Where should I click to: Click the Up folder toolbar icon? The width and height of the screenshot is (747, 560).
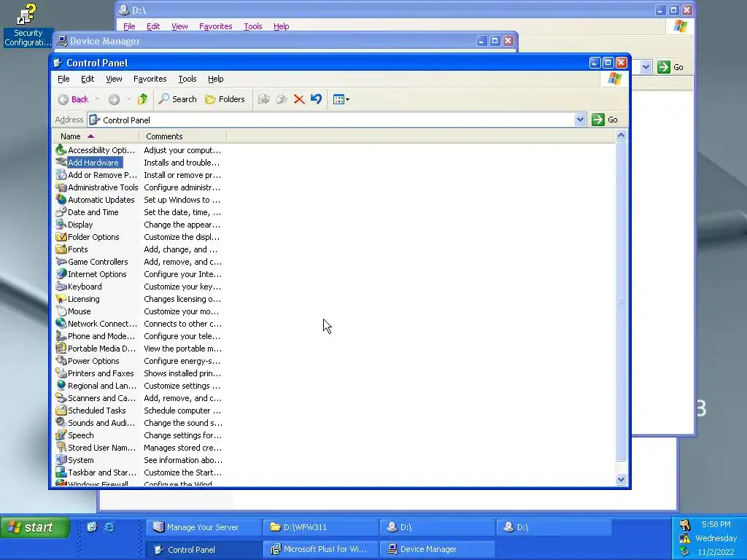pos(142,99)
